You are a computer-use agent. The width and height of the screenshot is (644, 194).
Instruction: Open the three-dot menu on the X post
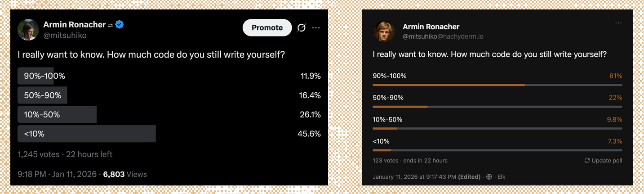click(x=316, y=28)
